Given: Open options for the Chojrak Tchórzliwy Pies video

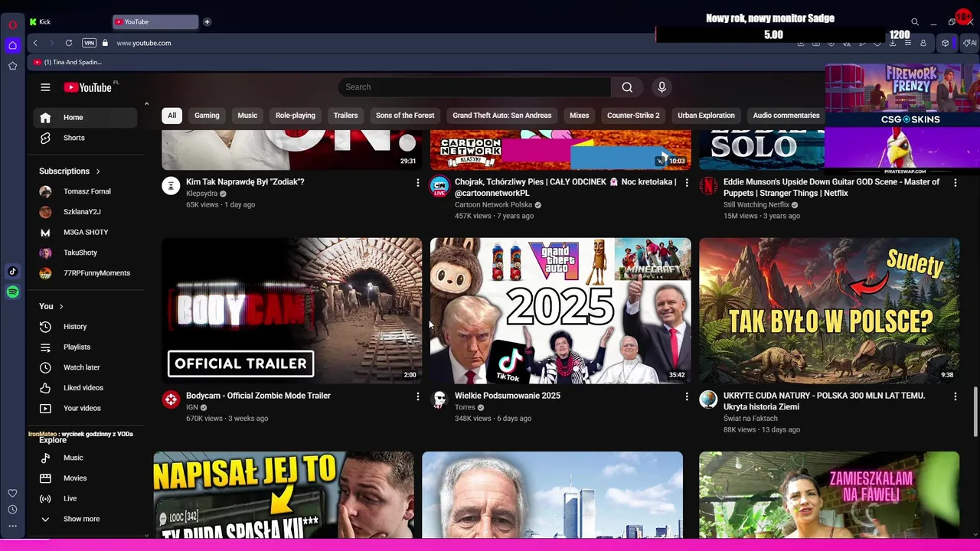Looking at the screenshot, I should tap(687, 182).
